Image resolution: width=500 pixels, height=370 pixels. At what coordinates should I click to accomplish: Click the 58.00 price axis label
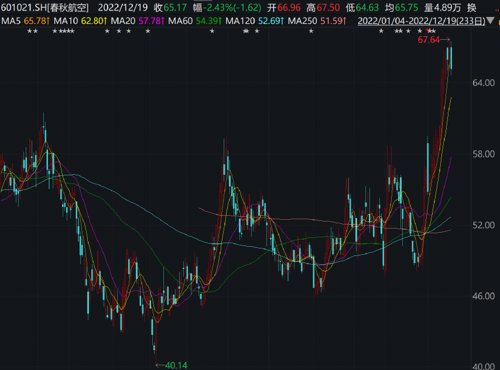point(483,154)
